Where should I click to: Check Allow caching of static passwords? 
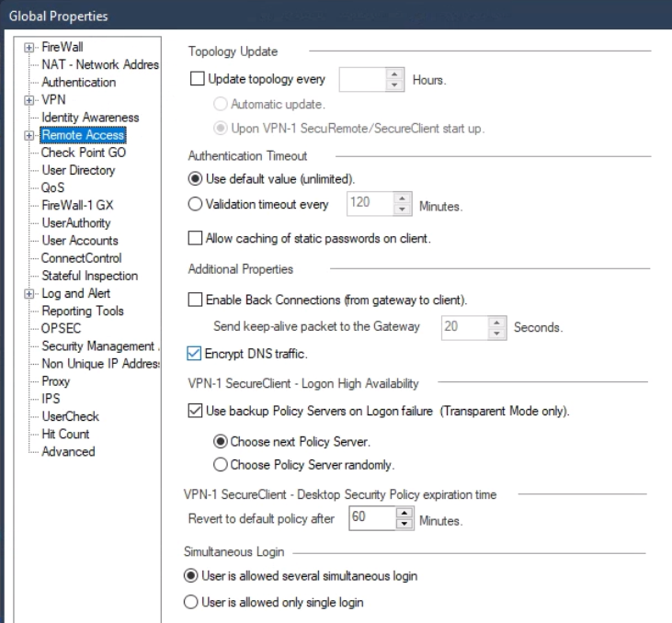click(195, 238)
